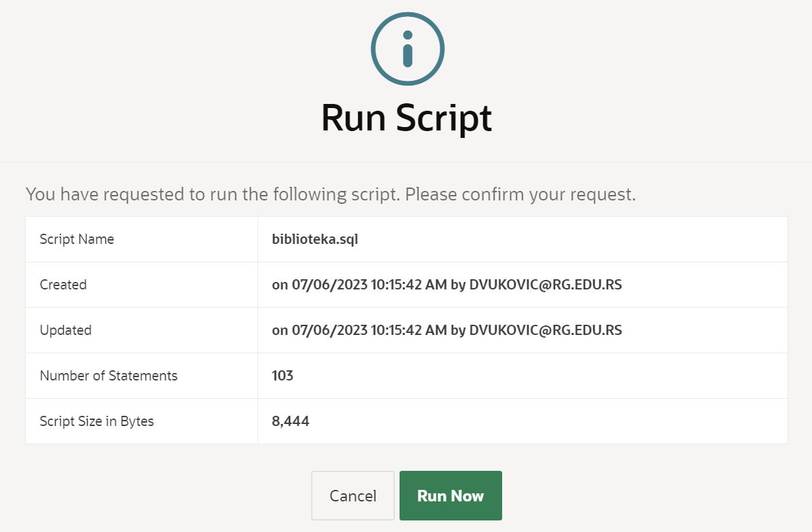Click the date 07/06/2023 in Created row
This screenshot has height=532, width=812.
pyautogui.click(x=329, y=285)
